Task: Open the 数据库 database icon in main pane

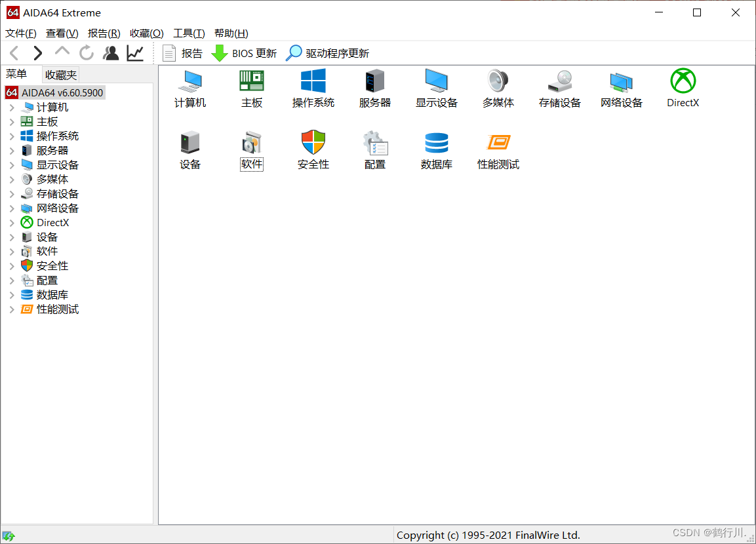Action: pyautogui.click(x=436, y=150)
